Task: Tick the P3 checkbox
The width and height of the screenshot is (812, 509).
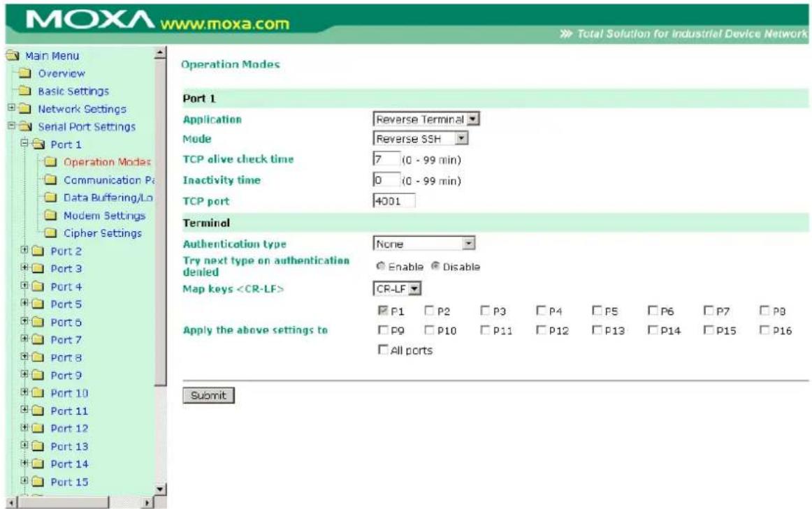Action: coord(485,311)
